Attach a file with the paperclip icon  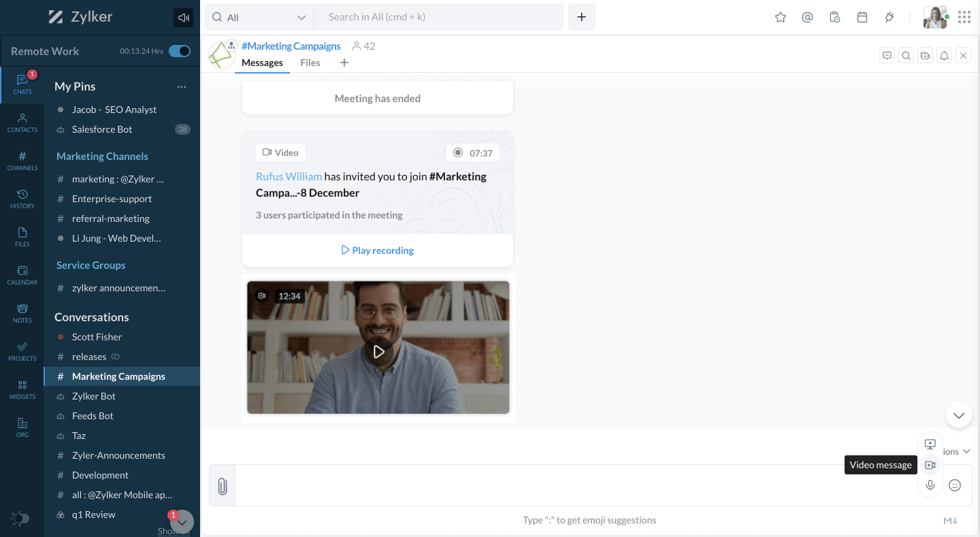pyautogui.click(x=221, y=485)
